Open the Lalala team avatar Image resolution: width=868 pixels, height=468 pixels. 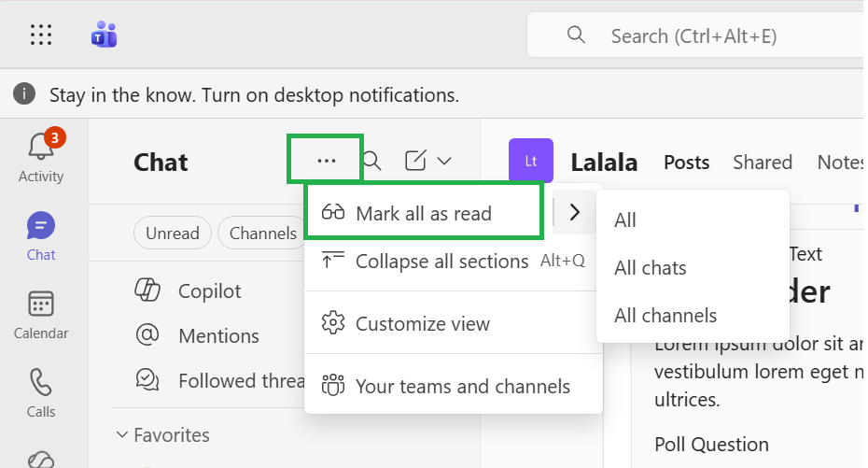[531, 161]
